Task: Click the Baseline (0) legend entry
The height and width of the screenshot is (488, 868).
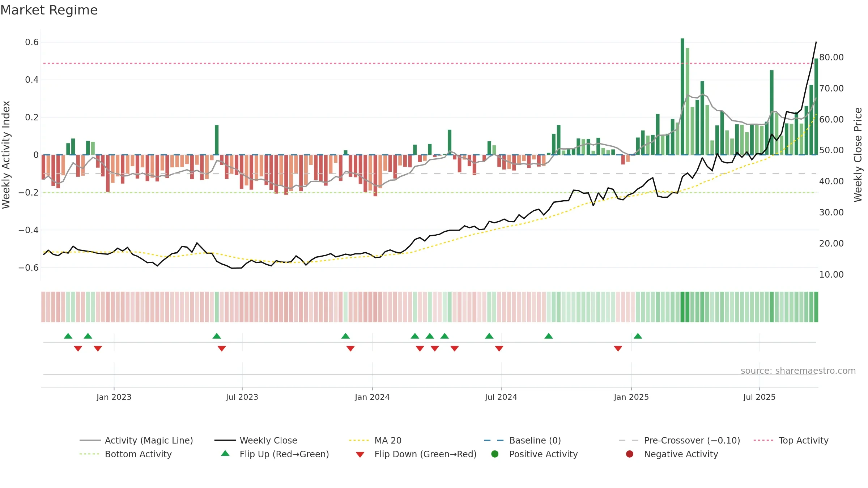Action: click(x=522, y=440)
